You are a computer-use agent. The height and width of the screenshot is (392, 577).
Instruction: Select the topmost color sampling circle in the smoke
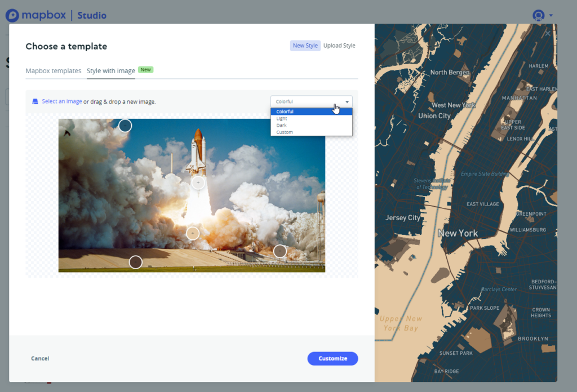(x=125, y=125)
